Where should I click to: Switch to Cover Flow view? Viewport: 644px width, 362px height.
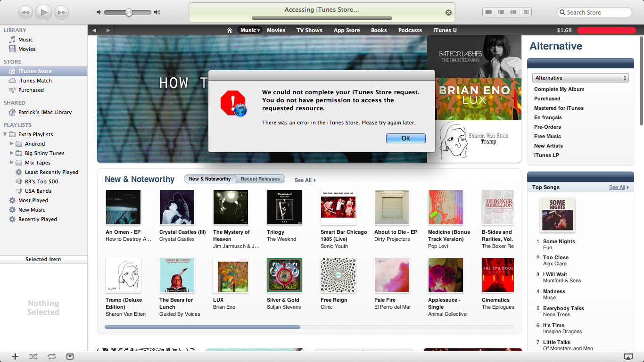pyautogui.click(x=525, y=12)
